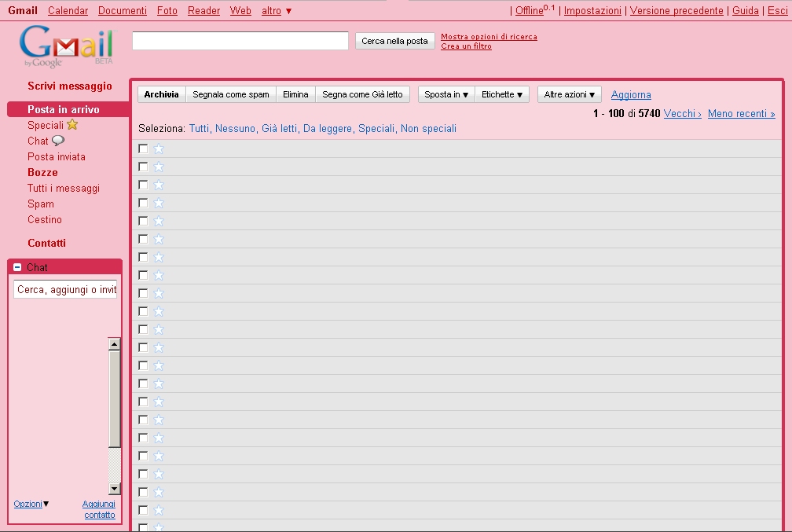Collapse the Chat panel with the minus icon

17,267
